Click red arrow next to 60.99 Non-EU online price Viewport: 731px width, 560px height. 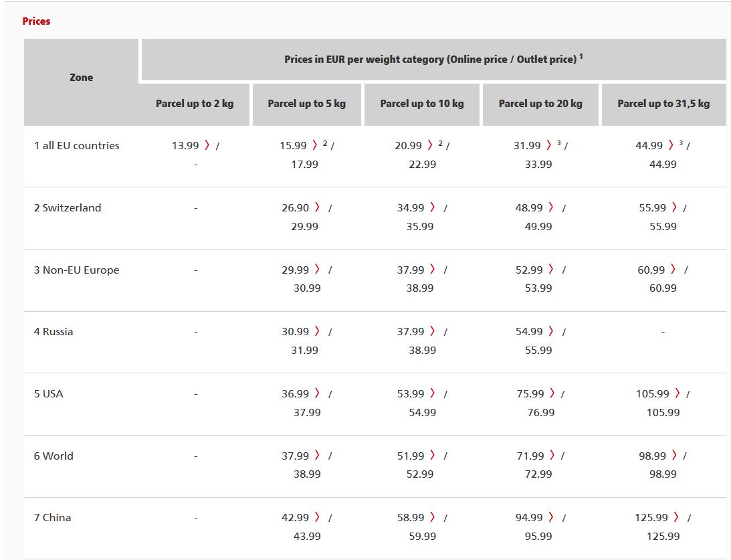click(673, 269)
